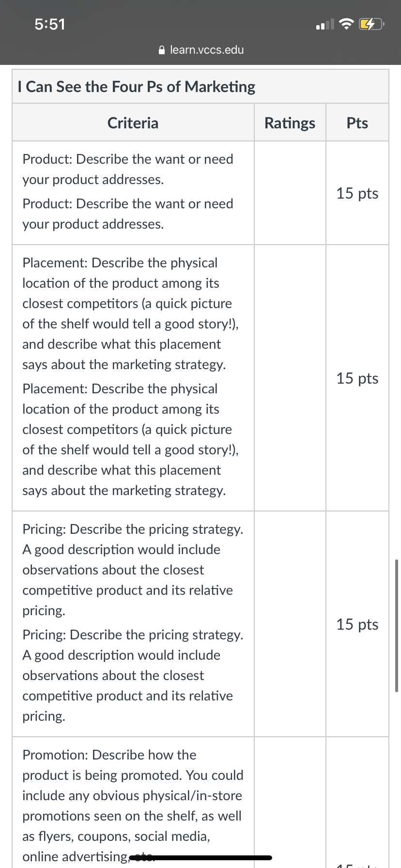Viewport: 401px width, 868px height.
Task: Click the Criteria column header
Action: point(133,123)
